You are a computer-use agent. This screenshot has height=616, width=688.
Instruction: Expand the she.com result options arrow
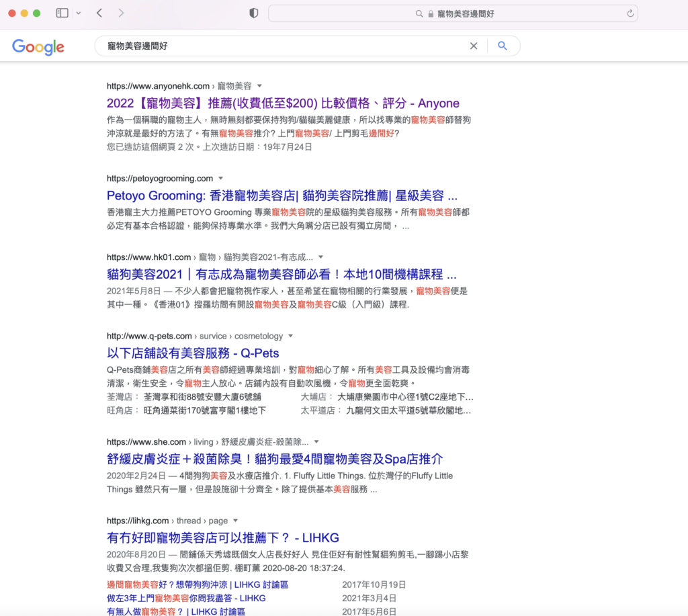(316, 442)
